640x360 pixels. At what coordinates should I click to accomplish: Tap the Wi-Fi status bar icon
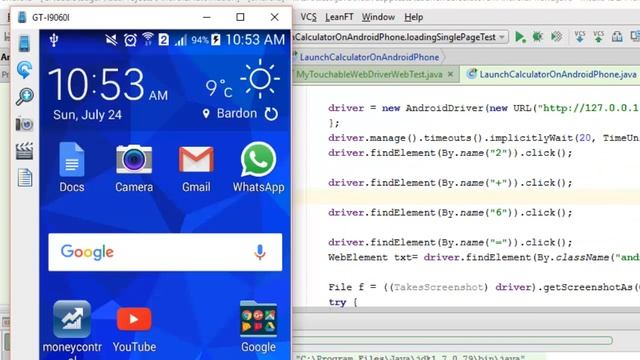(148, 39)
